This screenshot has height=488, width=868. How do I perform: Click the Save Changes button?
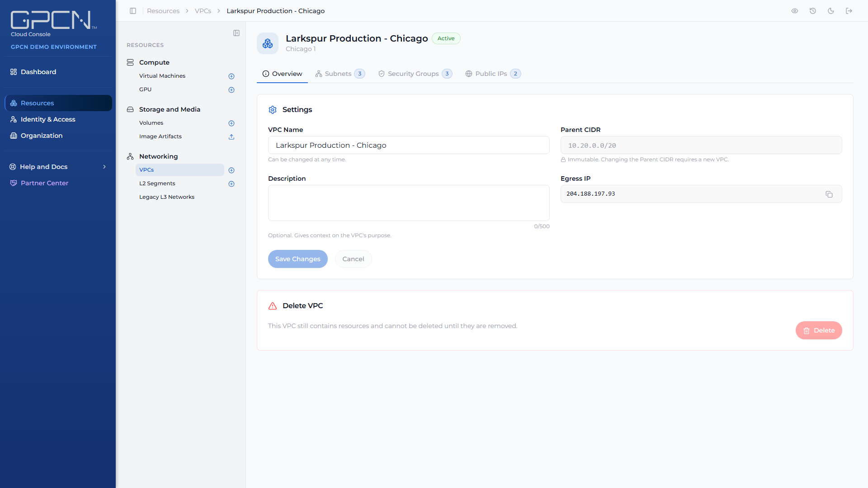tap(298, 259)
